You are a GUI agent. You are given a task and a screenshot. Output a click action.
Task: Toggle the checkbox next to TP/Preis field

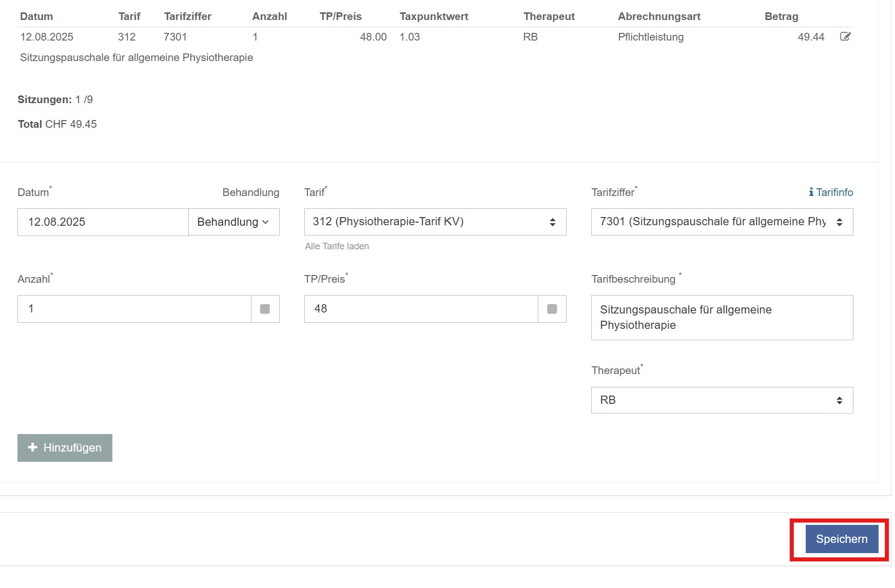click(552, 309)
